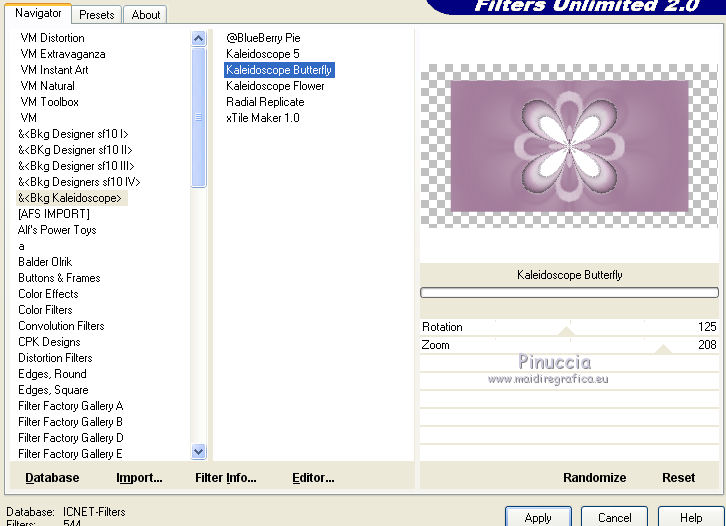Choose the Kaleidoscope 5 filter
The image size is (726, 526).
263,54
